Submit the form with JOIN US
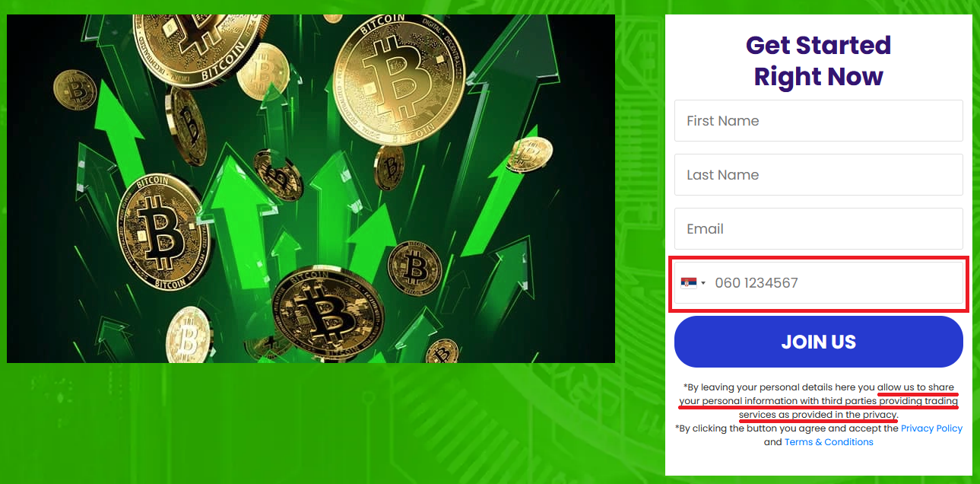980x484 pixels. (x=818, y=342)
